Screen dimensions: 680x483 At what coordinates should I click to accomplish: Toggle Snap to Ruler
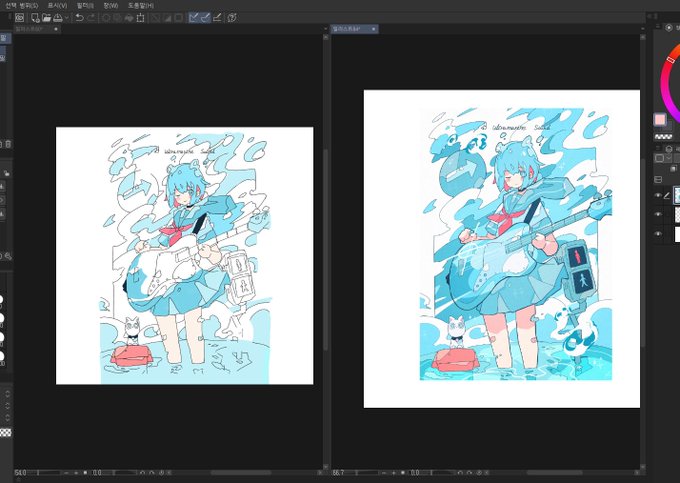point(194,18)
